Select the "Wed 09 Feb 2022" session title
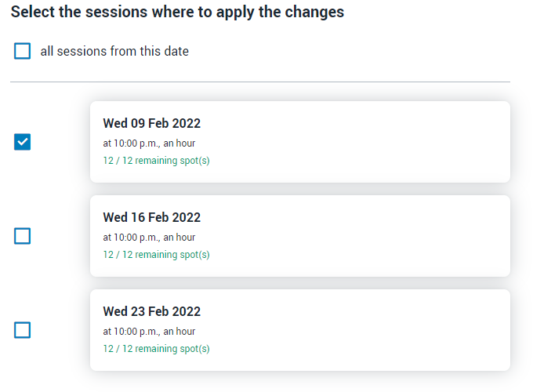 click(x=151, y=123)
